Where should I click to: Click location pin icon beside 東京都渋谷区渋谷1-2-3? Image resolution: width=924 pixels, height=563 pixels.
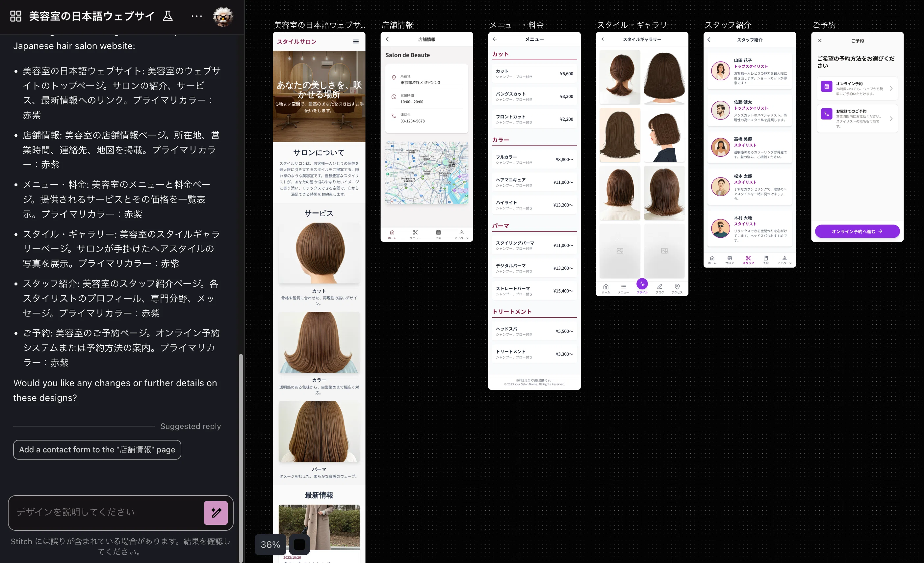(x=394, y=78)
